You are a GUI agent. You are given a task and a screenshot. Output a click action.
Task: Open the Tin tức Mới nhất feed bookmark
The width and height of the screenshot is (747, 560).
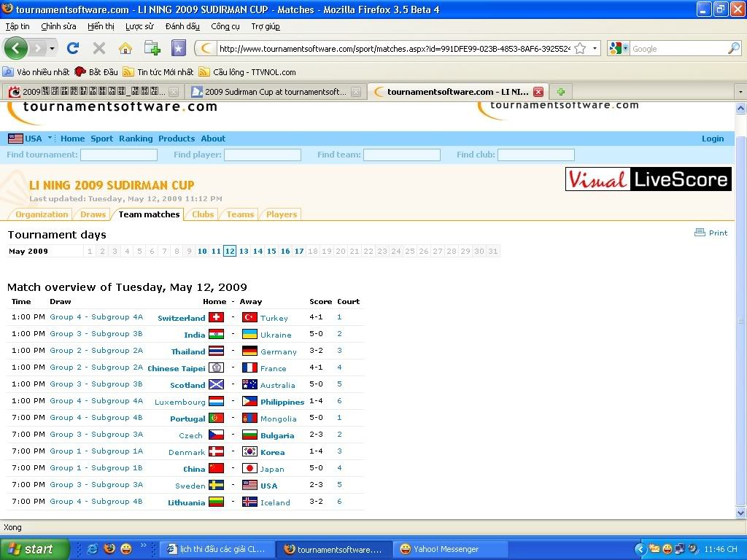158,72
